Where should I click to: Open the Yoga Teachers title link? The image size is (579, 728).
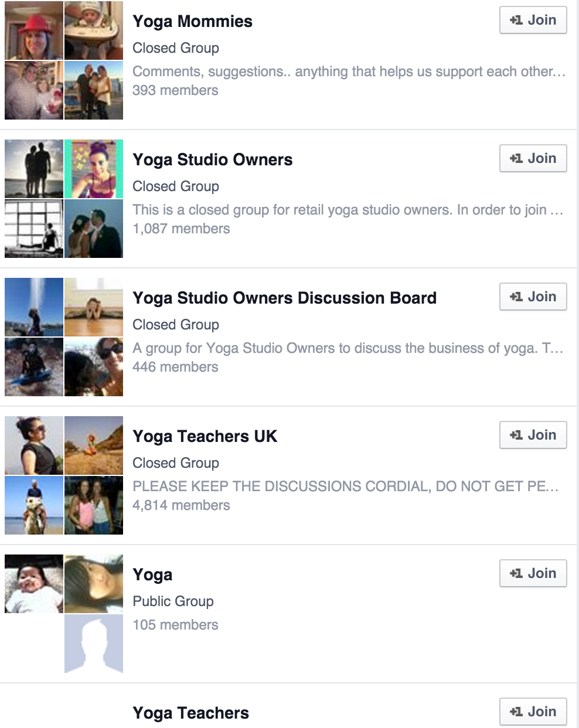(x=191, y=713)
